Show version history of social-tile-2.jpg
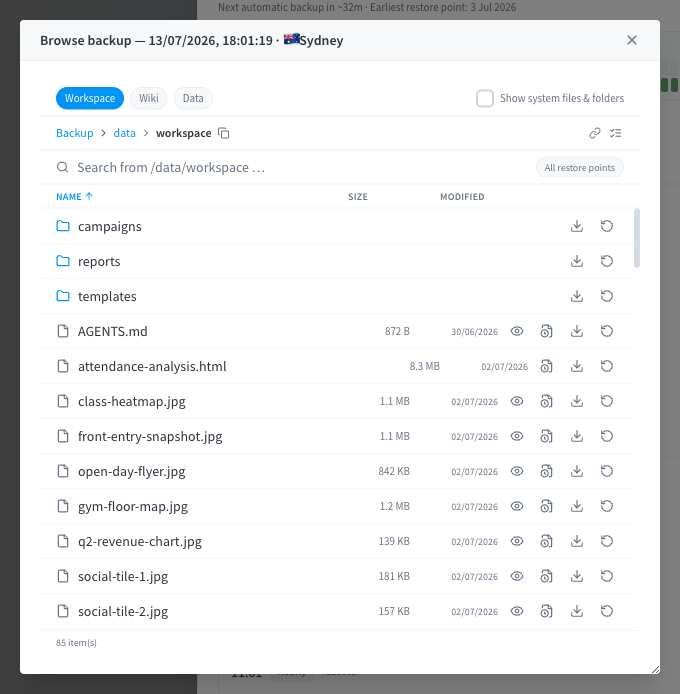 (546, 611)
